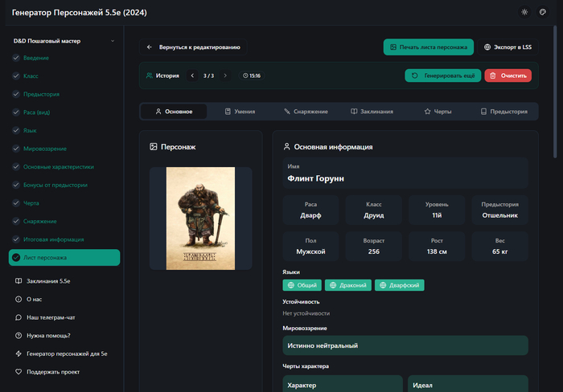Click the Нужна помощь? question icon
Viewport: 563px width, 392px height.
[18, 335]
